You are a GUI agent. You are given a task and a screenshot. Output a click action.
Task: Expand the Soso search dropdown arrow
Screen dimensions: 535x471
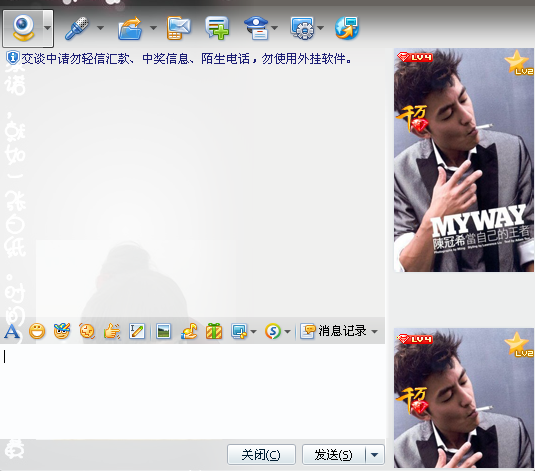click(287, 331)
